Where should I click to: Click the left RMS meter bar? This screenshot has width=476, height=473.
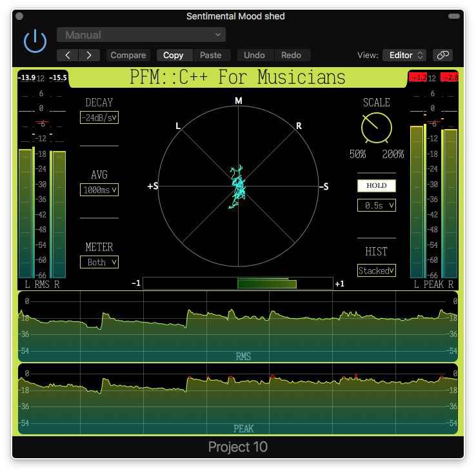[25, 213]
